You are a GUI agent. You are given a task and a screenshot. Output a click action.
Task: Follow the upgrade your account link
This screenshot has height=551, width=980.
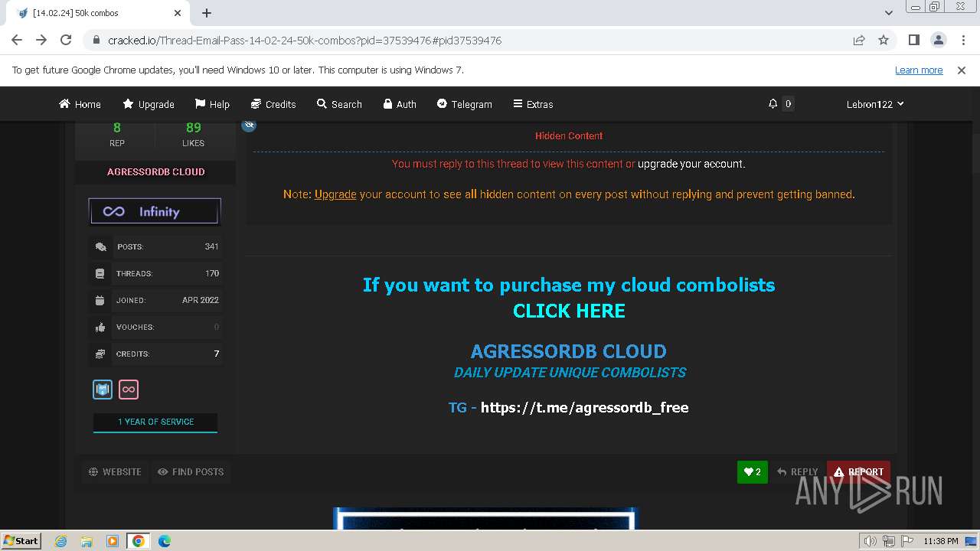click(691, 164)
